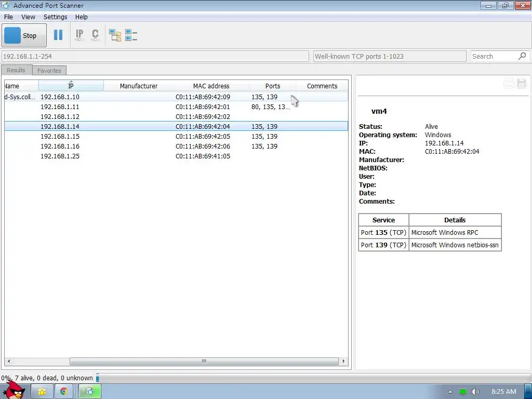Click the print icon in details panel
532x399 pixels.
[x=509, y=83]
